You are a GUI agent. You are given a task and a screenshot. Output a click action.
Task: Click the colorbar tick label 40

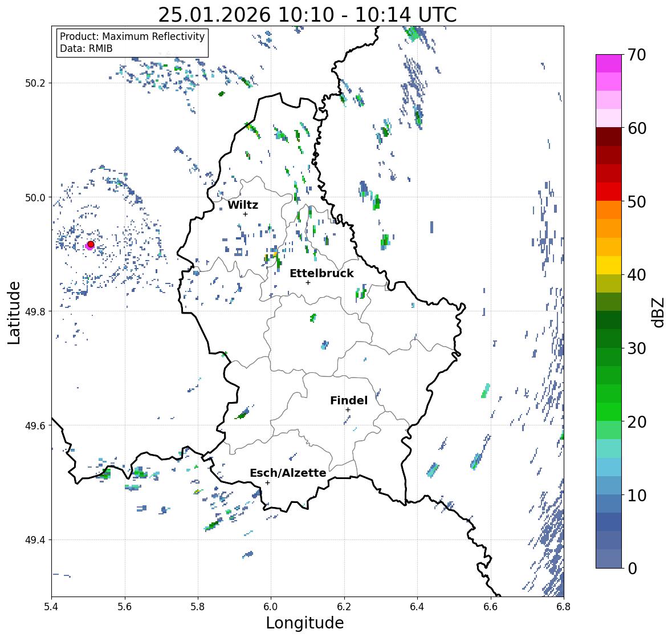637,275
